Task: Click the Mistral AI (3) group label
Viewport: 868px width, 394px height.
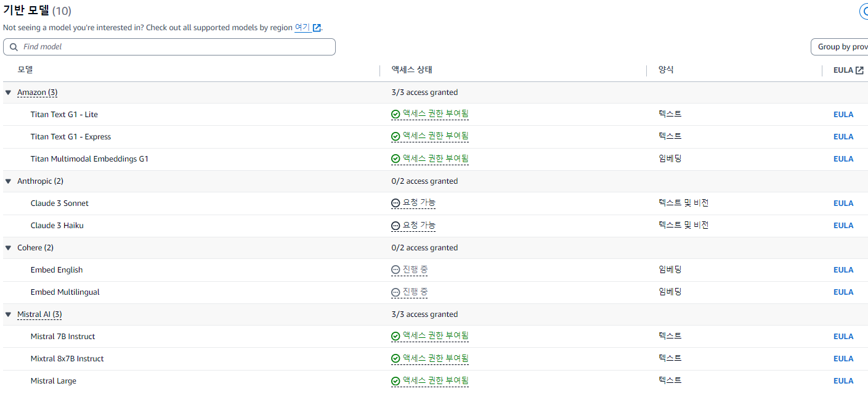Action: tap(39, 314)
